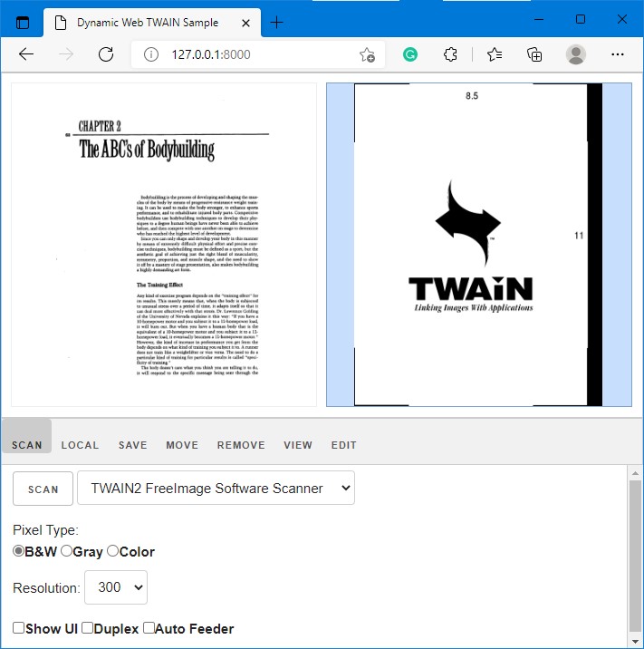Add page to favorites star icon
Image resolution: width=644 pixels, height=649 pixels.
click(367, 54)
